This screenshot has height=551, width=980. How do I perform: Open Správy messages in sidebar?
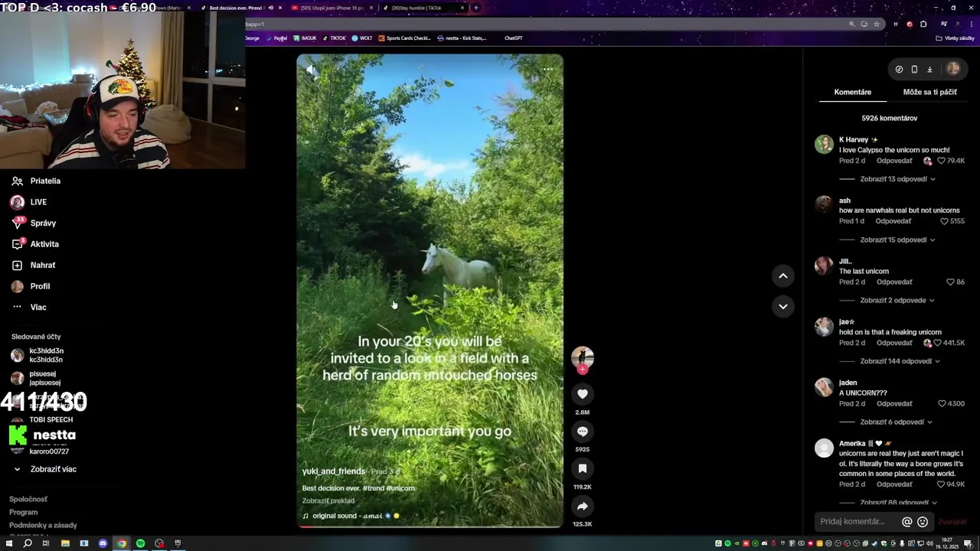[x=34, y=223]
